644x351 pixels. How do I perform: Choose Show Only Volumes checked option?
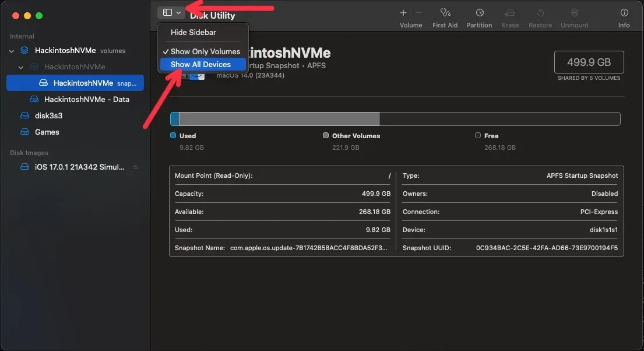tap(205, 51)
